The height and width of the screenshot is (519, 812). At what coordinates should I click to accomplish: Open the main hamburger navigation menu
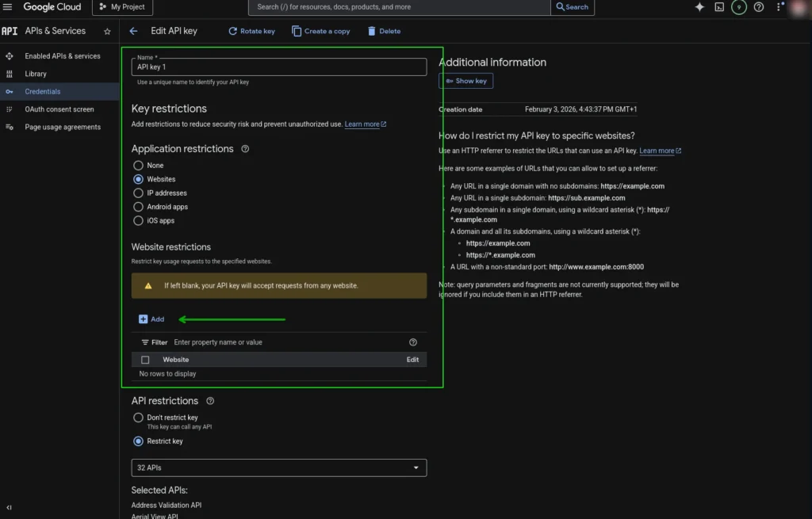8,7
